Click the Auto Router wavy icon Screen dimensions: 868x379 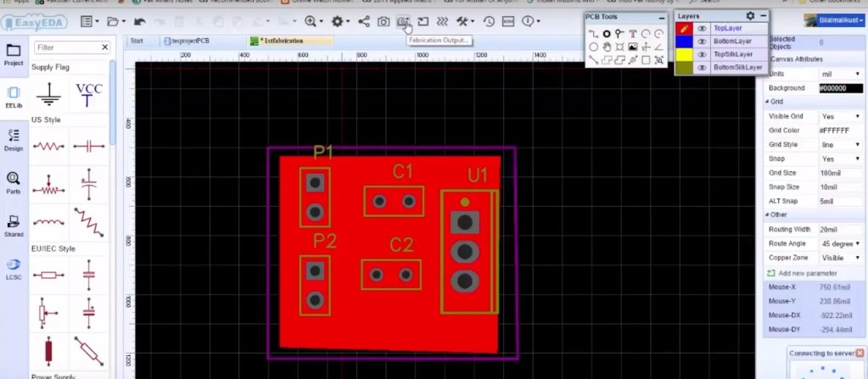[442, 21]
